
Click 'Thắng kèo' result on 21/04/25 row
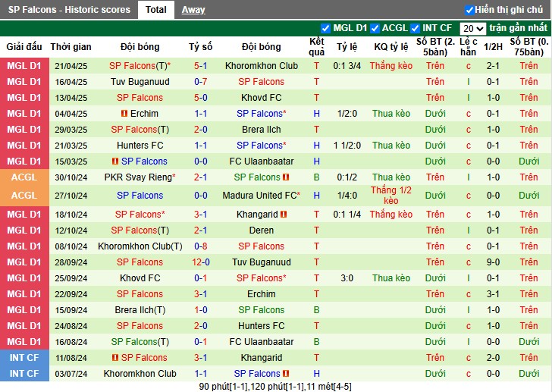click(x=391, y=66)
